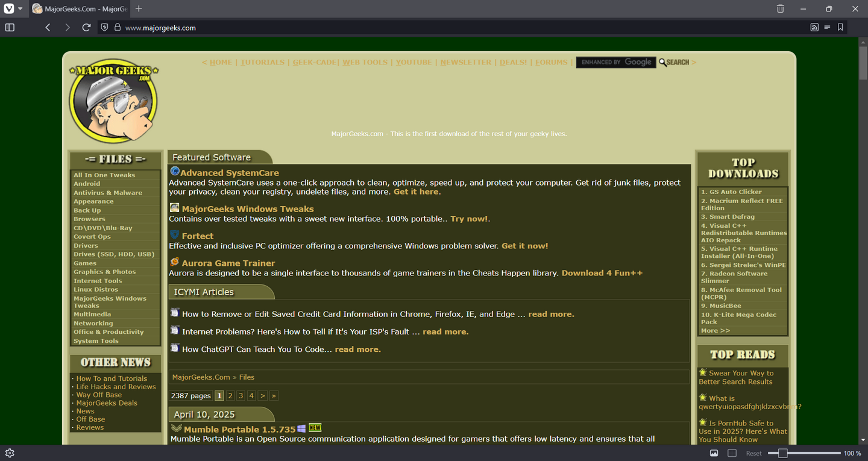Screen dimensions: 868x461
Task: Open the System Tools category
Action: [96, 341]
